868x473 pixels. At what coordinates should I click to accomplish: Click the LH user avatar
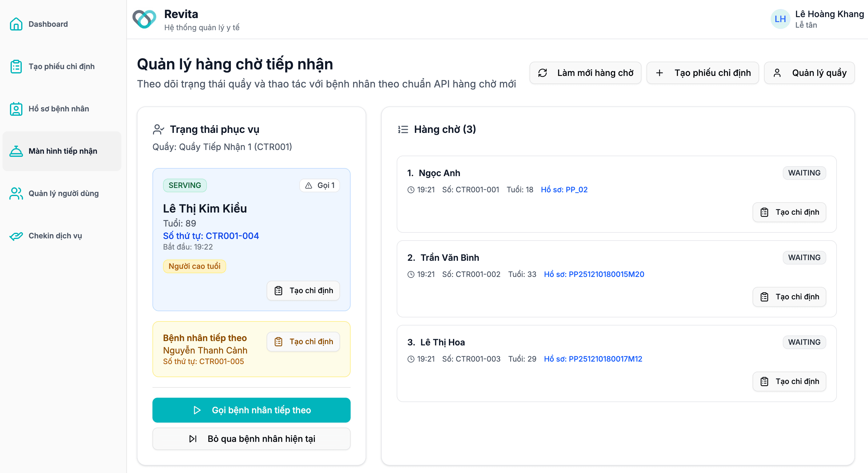point(780,19)
